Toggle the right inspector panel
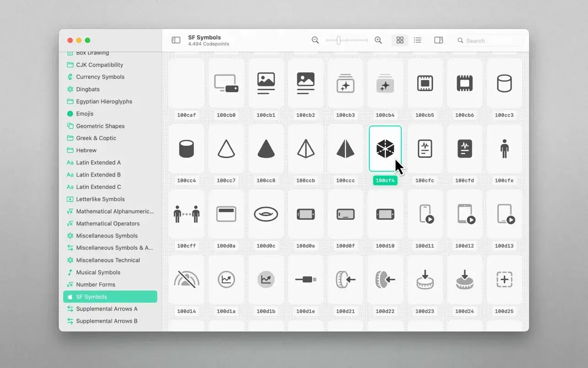This screenshot has height=368, width=588. (438, 40)
